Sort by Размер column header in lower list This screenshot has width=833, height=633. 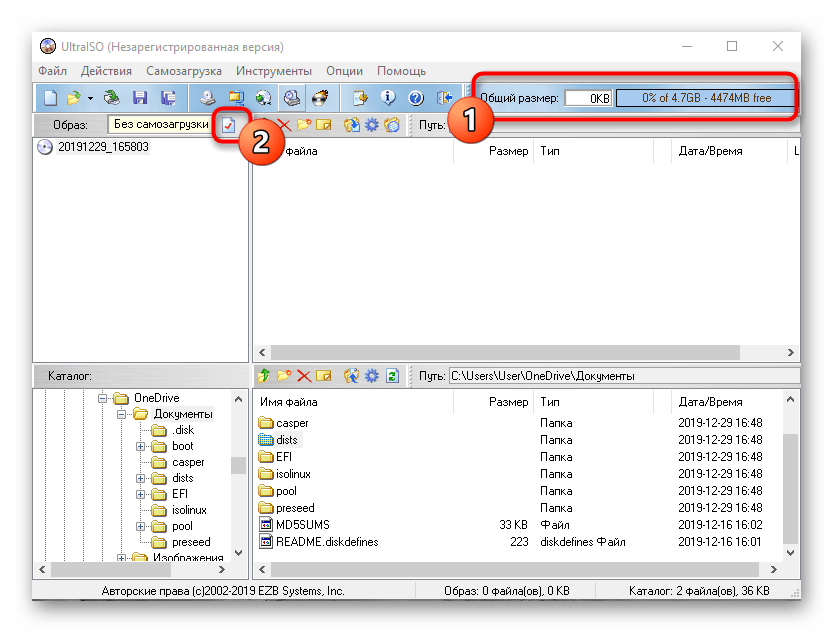point(508,402)
